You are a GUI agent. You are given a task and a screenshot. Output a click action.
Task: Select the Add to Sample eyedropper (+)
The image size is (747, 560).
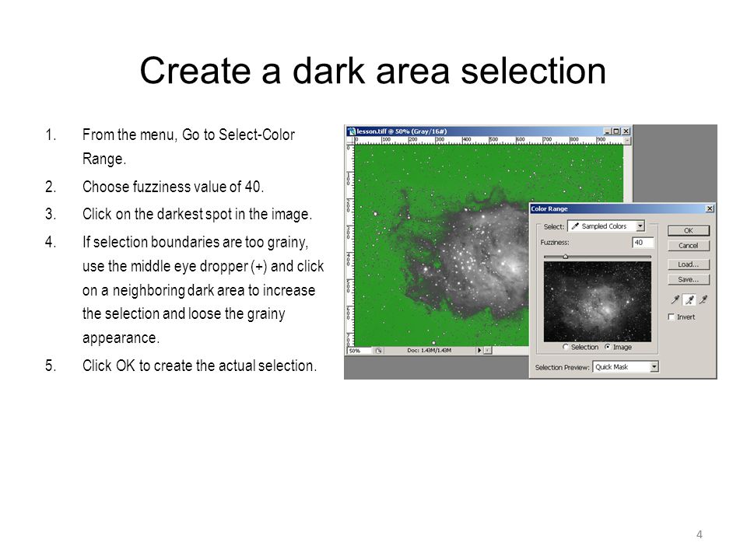click(x=689, y=299)
